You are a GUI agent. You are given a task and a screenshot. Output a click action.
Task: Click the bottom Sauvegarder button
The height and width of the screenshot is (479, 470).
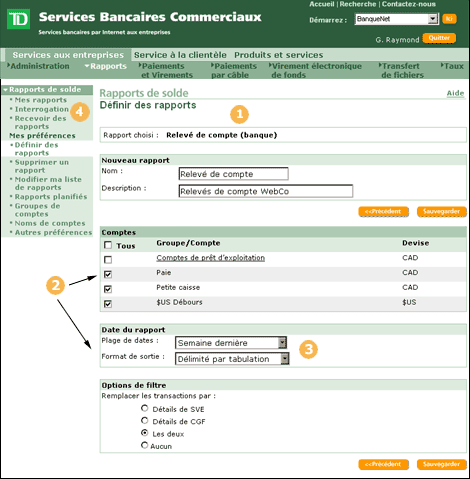(441, 464)
